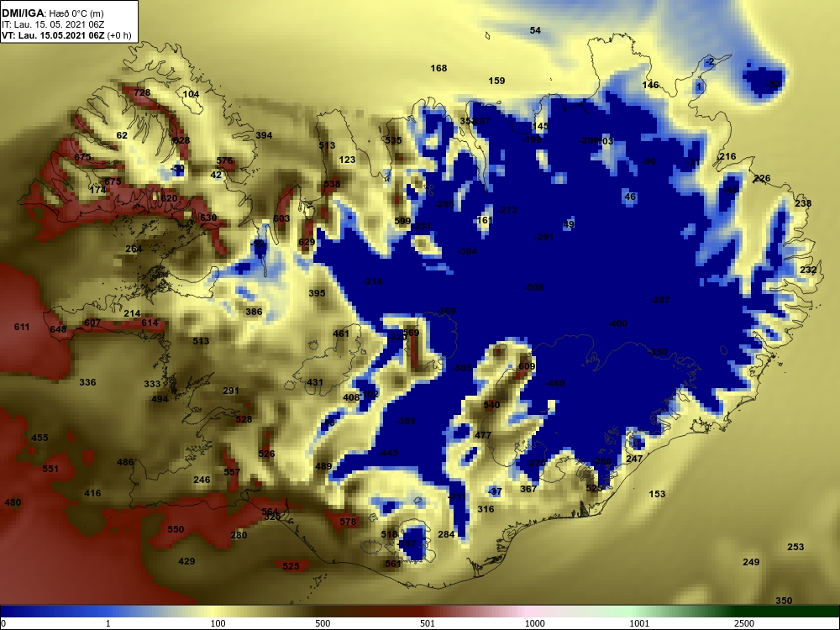Click the 232 value label
The image size is (840, 630).
(x=808, y=270)
